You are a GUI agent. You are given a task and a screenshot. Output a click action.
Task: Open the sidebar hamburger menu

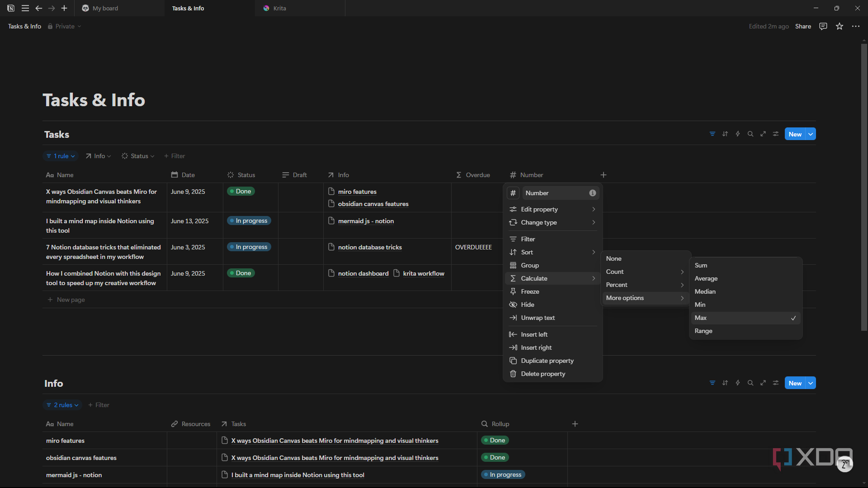pos(25,8)
